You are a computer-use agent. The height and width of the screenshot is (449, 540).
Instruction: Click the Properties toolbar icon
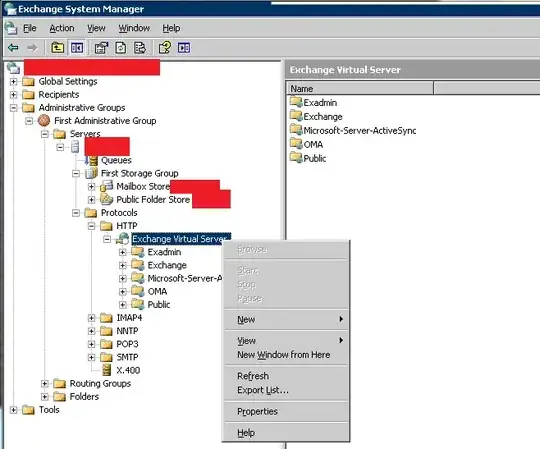pyautogui.click(x=101, y=48)
